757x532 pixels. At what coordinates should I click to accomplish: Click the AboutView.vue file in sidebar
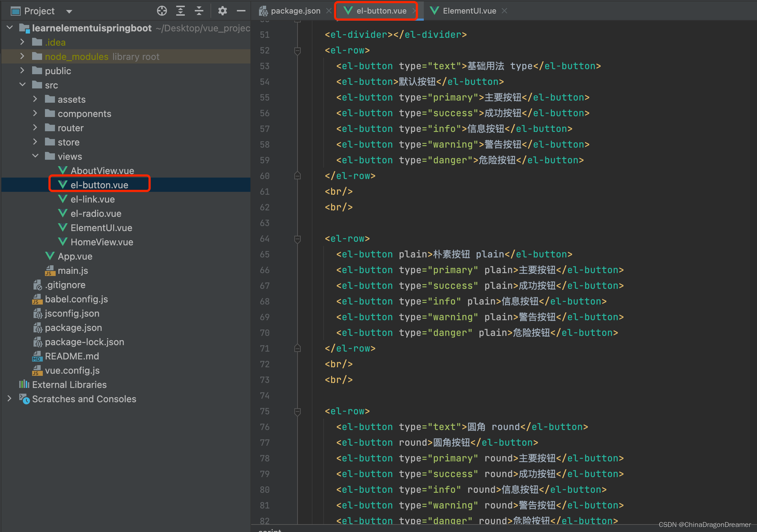[x=100, y=170]
